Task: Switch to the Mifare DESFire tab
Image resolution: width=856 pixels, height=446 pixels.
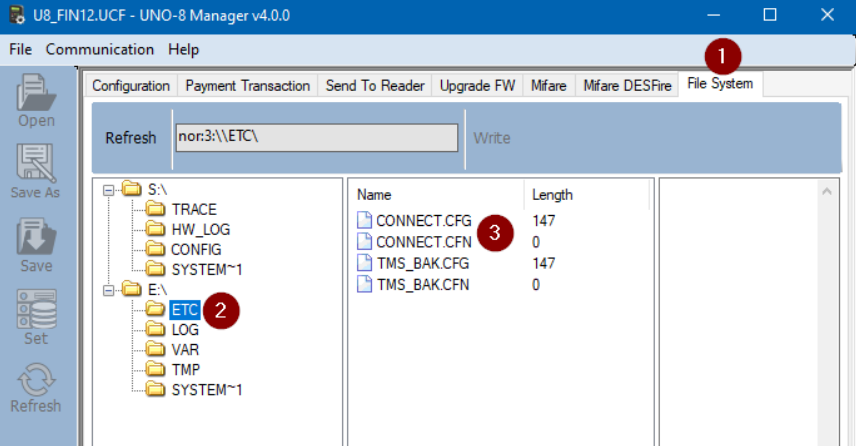Action: [x=627, y=86]
